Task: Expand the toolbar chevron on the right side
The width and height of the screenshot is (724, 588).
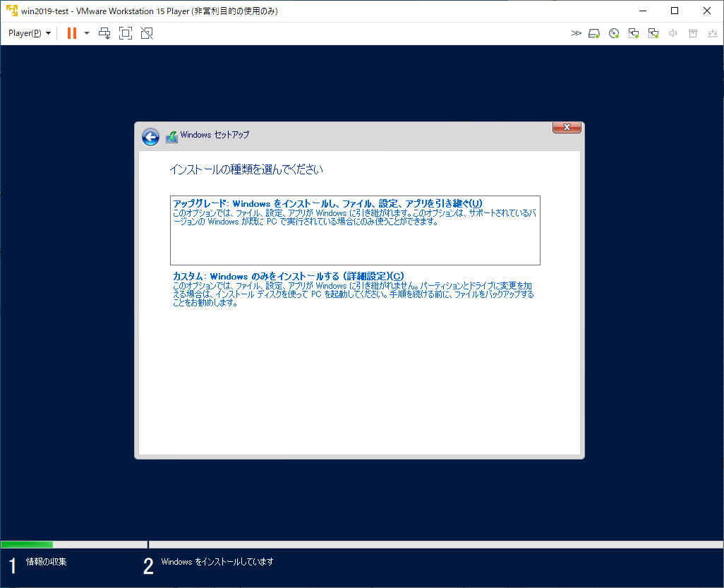Action: (x=577, y=32)
